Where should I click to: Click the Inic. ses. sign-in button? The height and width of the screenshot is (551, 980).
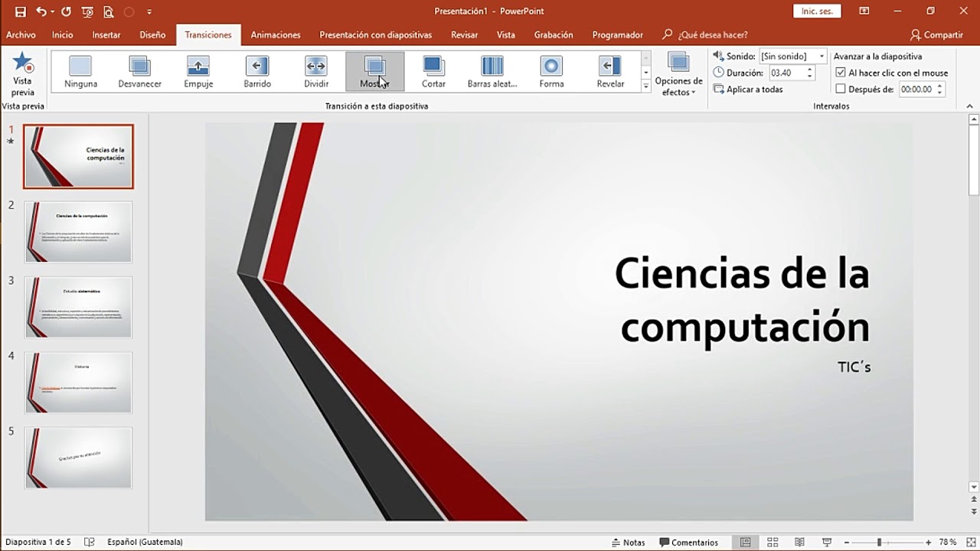click(x=817, y=11)
